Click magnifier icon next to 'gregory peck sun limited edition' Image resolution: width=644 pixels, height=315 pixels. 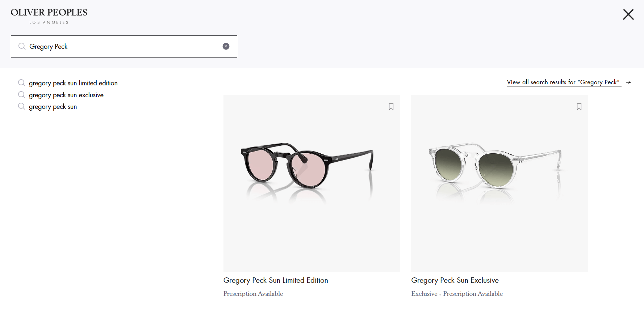click(21, 82)
